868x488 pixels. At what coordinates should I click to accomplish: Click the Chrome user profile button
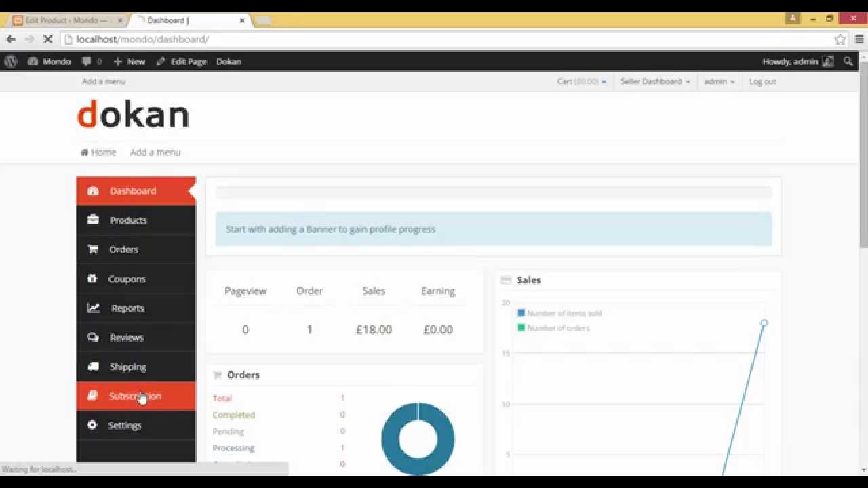(793, 18)
